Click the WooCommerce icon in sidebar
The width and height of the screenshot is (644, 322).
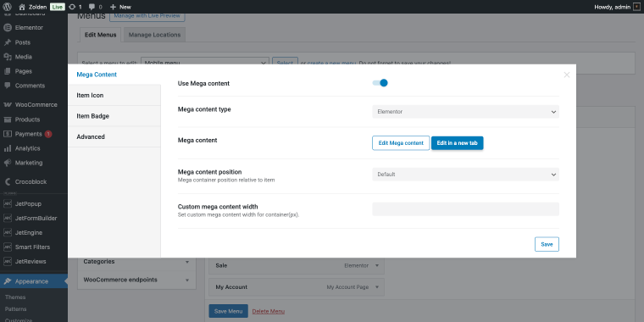[8, 105]
